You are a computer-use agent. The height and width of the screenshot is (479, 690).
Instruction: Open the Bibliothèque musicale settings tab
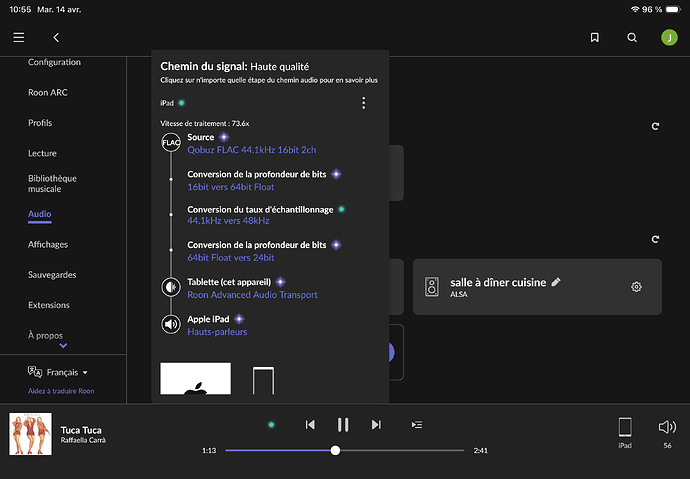(x=52, y=183)
